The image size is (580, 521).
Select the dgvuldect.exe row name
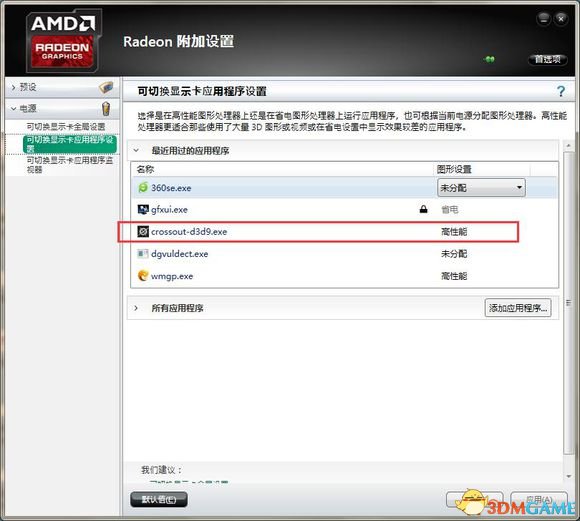pos(179,254)
